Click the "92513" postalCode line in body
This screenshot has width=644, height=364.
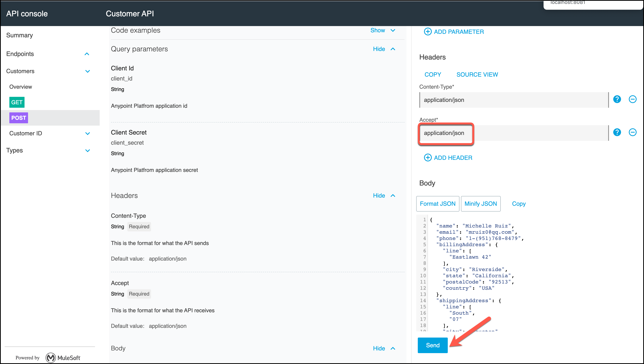478,282
